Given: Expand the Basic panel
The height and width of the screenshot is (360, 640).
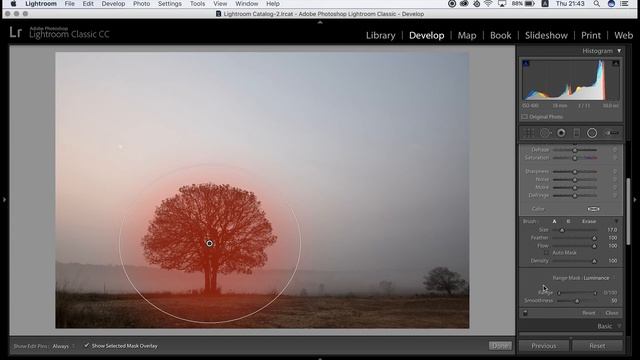Looking at the screenshot, I should pyautogui.click(x=619, y=326).
